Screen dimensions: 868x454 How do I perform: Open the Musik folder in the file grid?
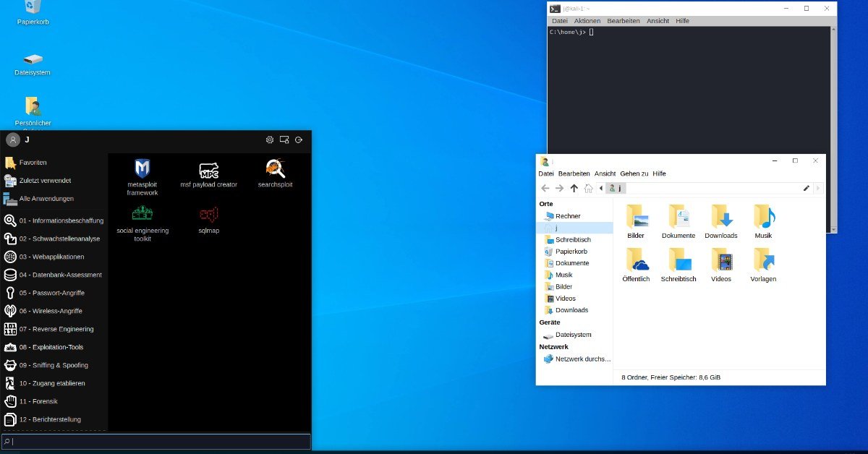click(763, 222)
